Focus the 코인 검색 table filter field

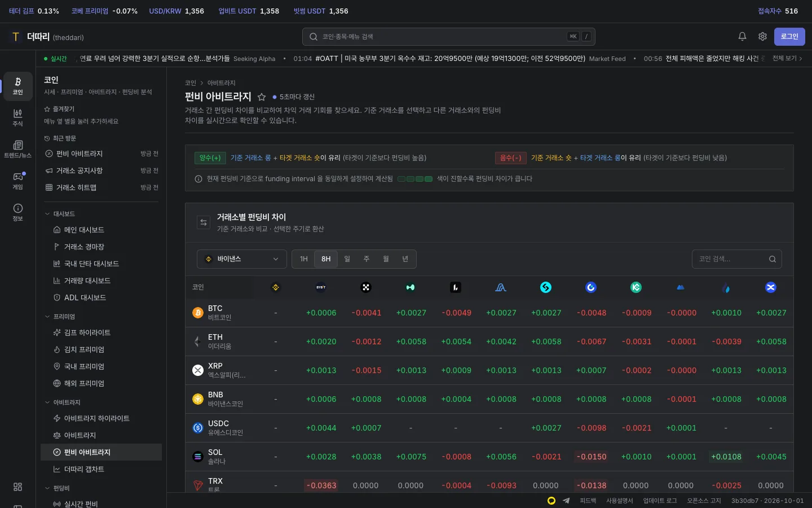[x=737, y=259]
